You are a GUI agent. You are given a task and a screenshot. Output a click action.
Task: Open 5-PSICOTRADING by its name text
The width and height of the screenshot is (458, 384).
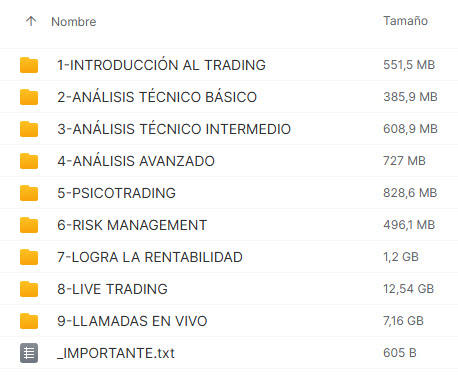point(116,193)
